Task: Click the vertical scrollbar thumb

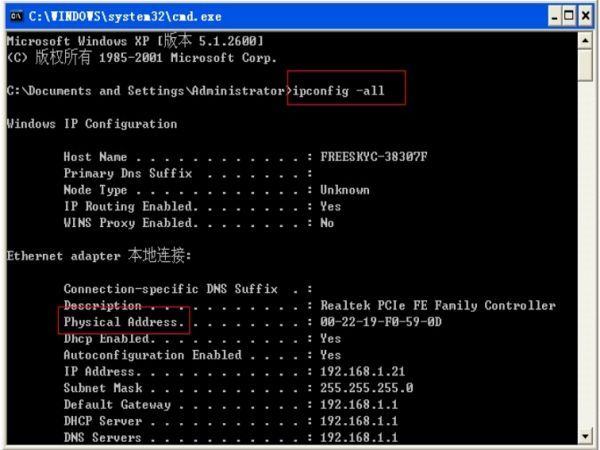Action: [x=585, y=65]
